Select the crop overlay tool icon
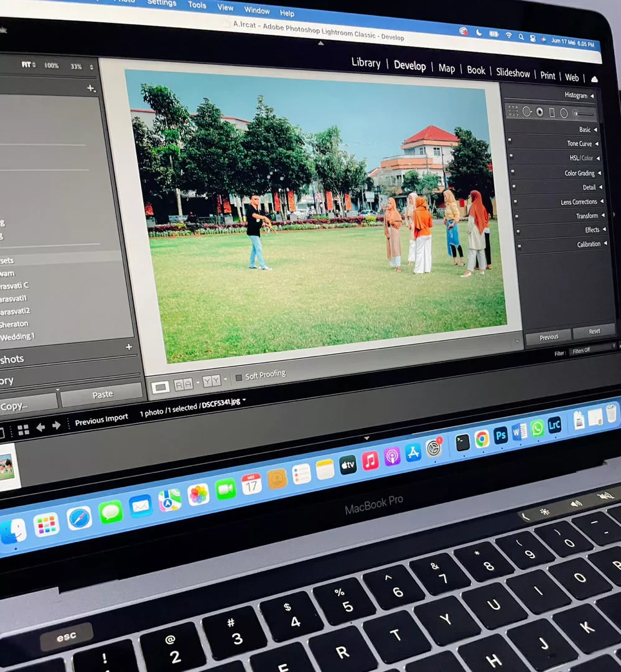621x672 pixels. coord(513,111)
